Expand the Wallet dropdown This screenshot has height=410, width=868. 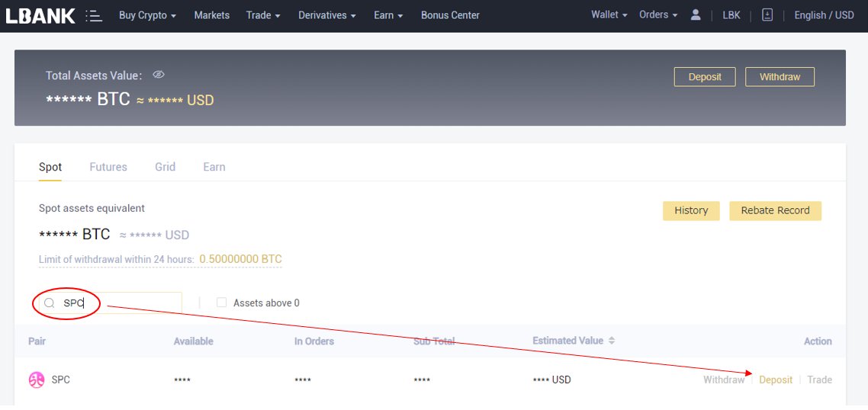pos(609,15)
